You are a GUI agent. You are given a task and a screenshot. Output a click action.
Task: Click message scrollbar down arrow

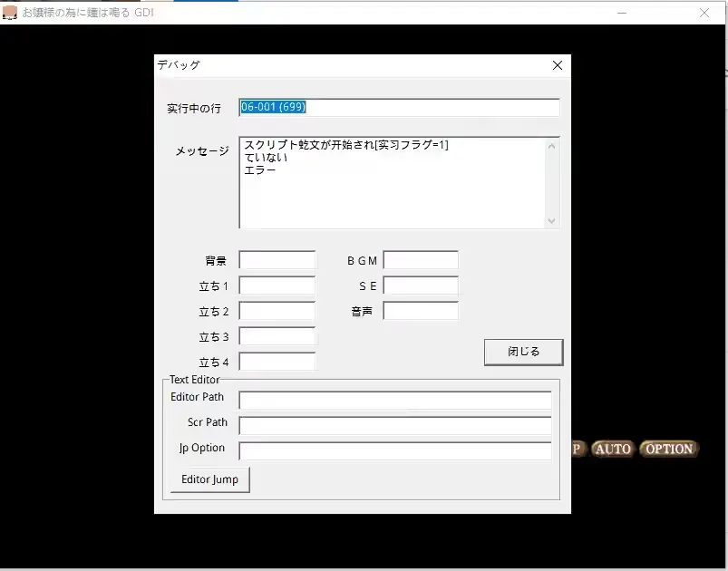[551, 220]
